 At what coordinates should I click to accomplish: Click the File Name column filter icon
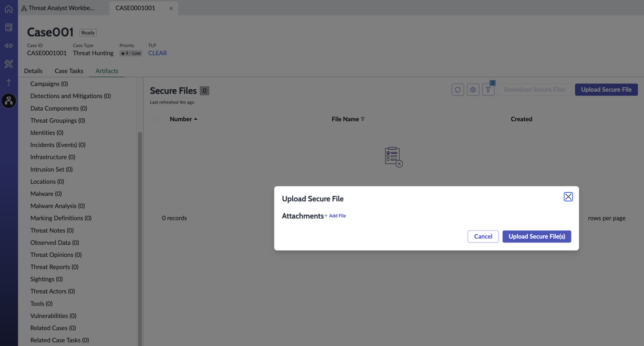(x=363, y=119)
